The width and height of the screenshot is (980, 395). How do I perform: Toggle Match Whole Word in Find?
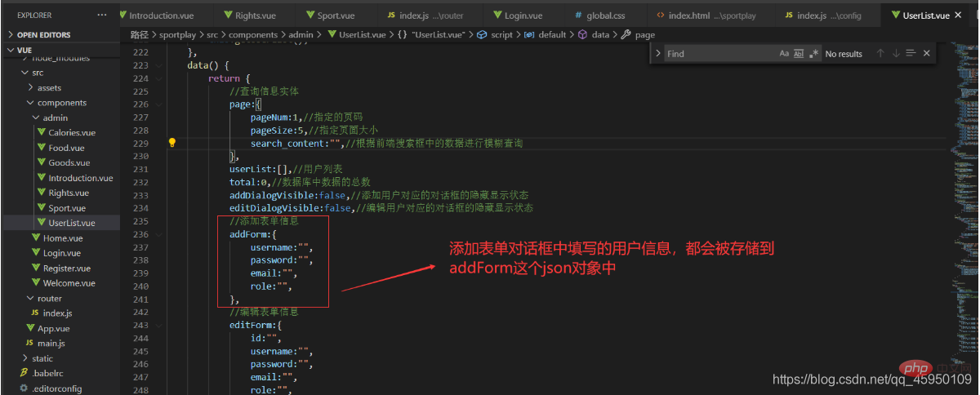[799, 54]
